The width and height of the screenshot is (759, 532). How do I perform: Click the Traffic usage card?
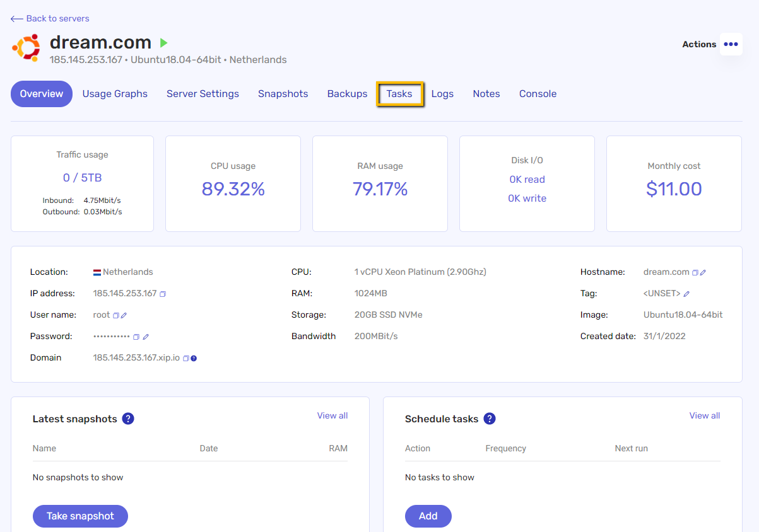point(82,184)
